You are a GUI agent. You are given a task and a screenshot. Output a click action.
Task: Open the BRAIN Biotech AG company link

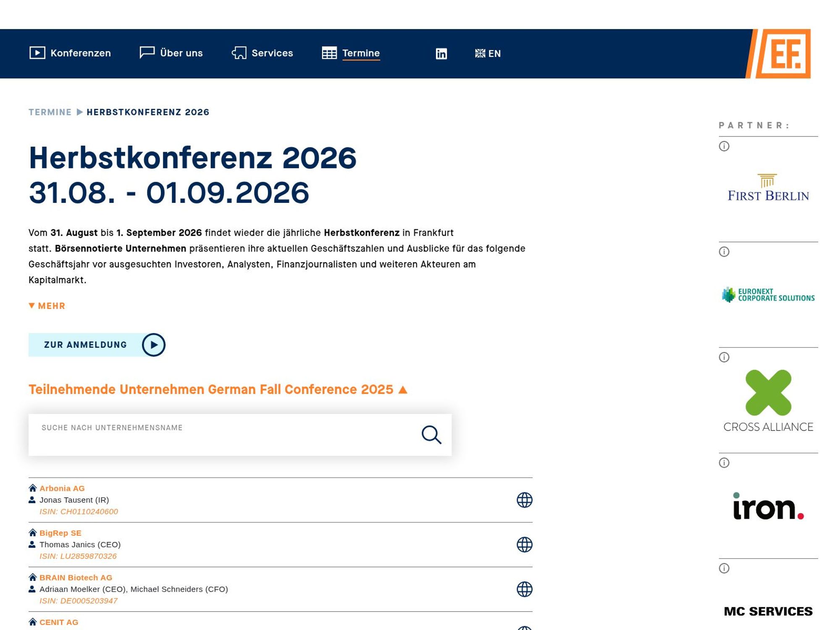pyautogui.click(x=76, y=577)
